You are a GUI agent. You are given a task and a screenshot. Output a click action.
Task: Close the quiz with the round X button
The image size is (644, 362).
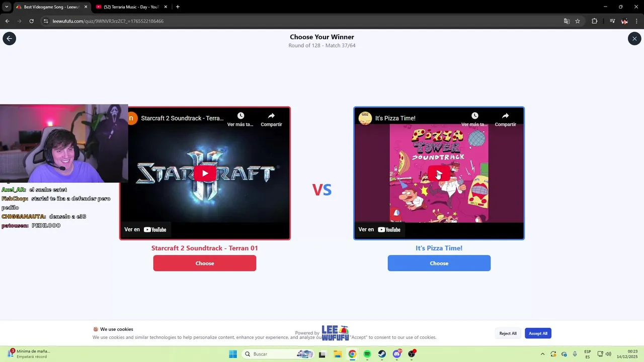coord(634,39)
